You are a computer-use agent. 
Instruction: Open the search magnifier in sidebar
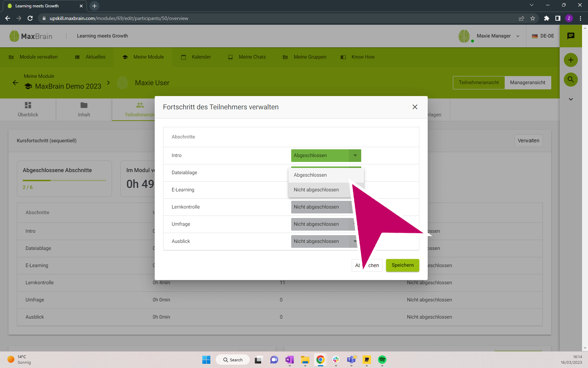(571, 80)
